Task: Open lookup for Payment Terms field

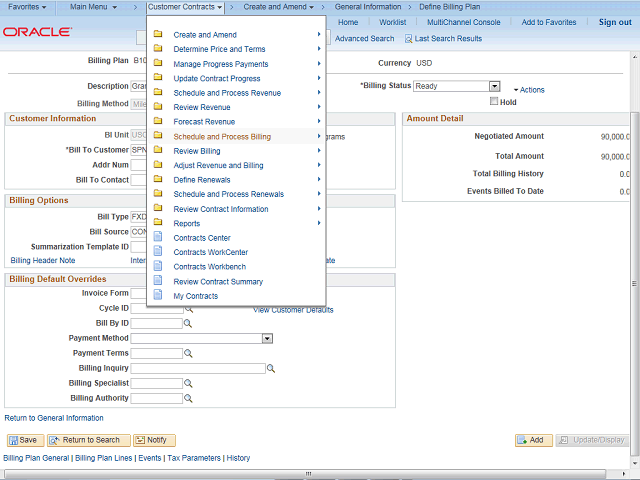Action: pyautogui.click(x=188, y=354)
